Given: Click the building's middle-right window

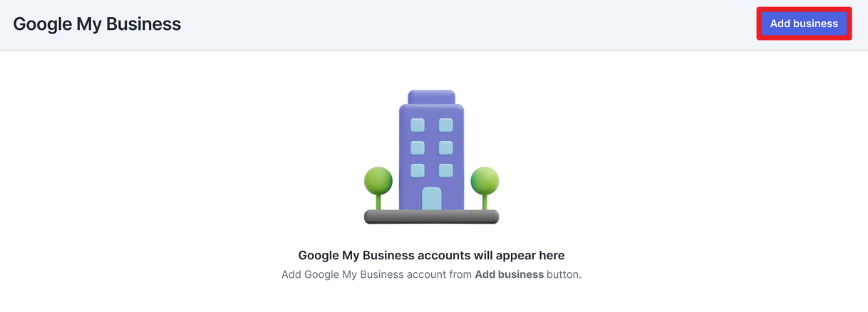Looking at the screenshot, I should (x=445, y=148).
